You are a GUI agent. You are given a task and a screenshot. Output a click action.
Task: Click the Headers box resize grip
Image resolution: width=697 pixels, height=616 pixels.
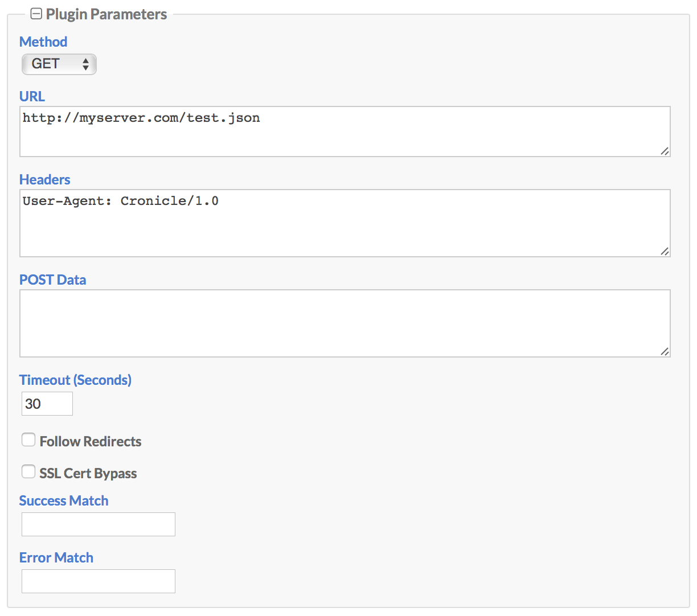(665, 251)
